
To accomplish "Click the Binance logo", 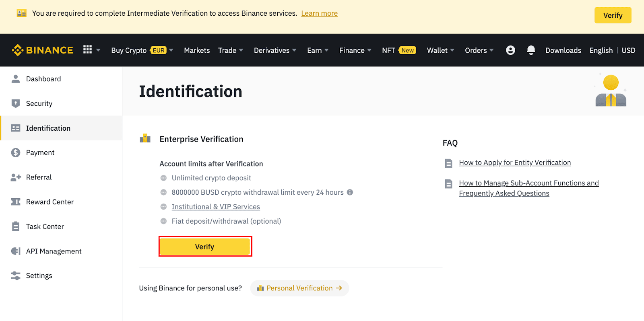I will [42, 50].
